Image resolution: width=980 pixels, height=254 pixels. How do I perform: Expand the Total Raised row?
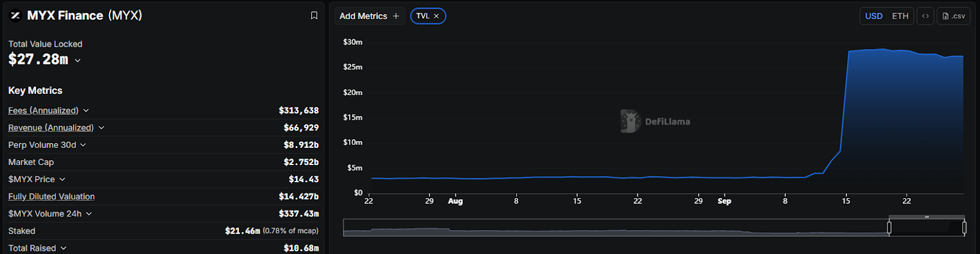[64, 248]
